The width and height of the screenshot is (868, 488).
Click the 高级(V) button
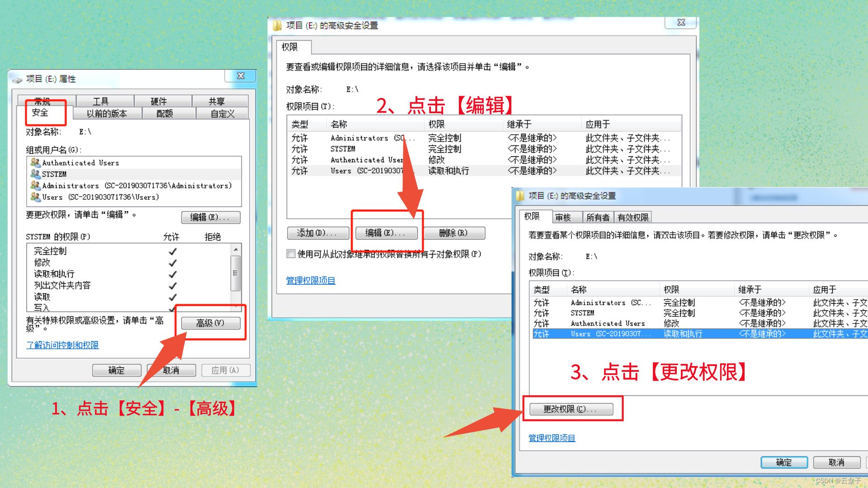click(x=210, y=323)
